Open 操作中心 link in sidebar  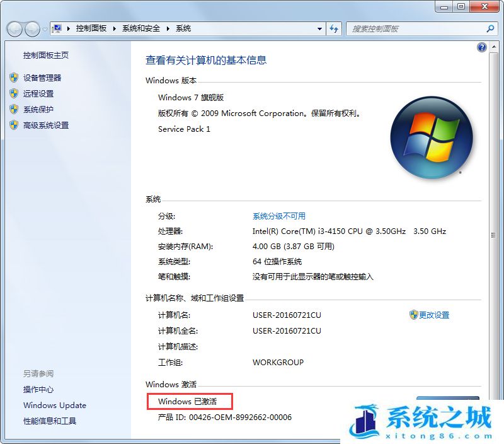[x=38, y=390]
